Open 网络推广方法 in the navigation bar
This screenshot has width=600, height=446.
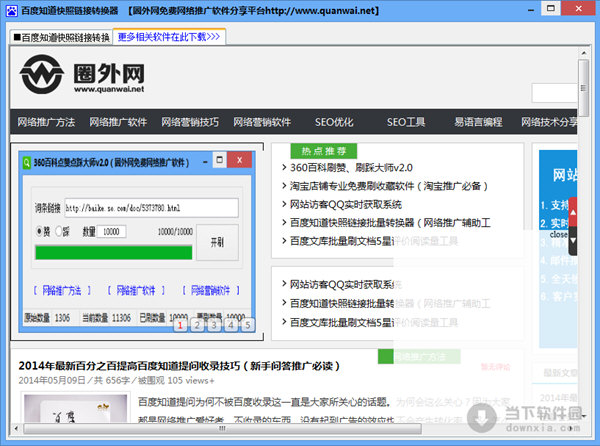[46, 122]
